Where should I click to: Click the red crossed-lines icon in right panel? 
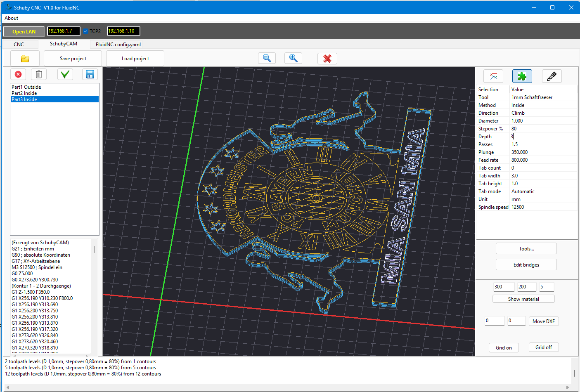(x=493, y=76)
